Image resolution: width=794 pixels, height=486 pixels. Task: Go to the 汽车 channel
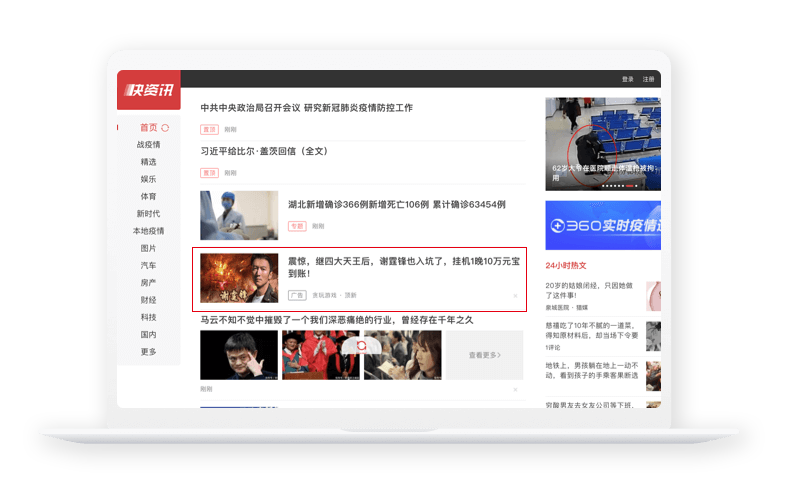click(x=148, y=265)
